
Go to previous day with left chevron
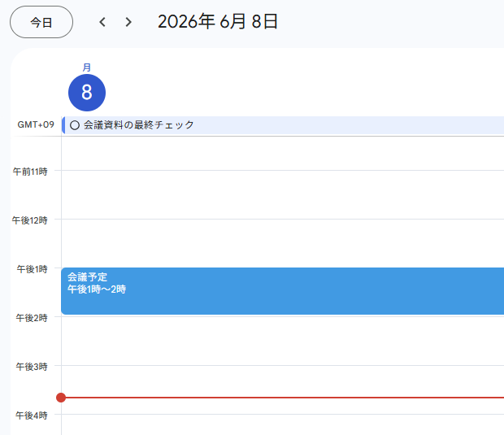tap(102, 22)
